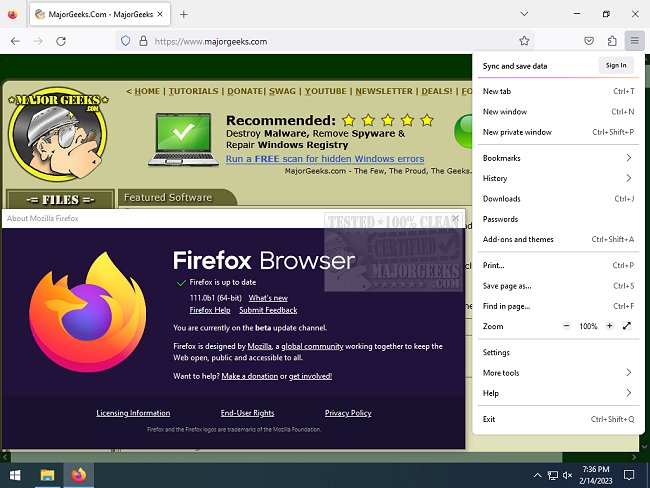List all tabs dropdown arrow

[x=524, y=14]
